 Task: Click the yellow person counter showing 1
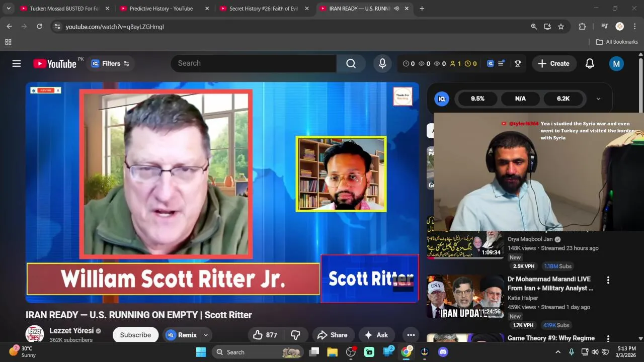coord(455,63)
